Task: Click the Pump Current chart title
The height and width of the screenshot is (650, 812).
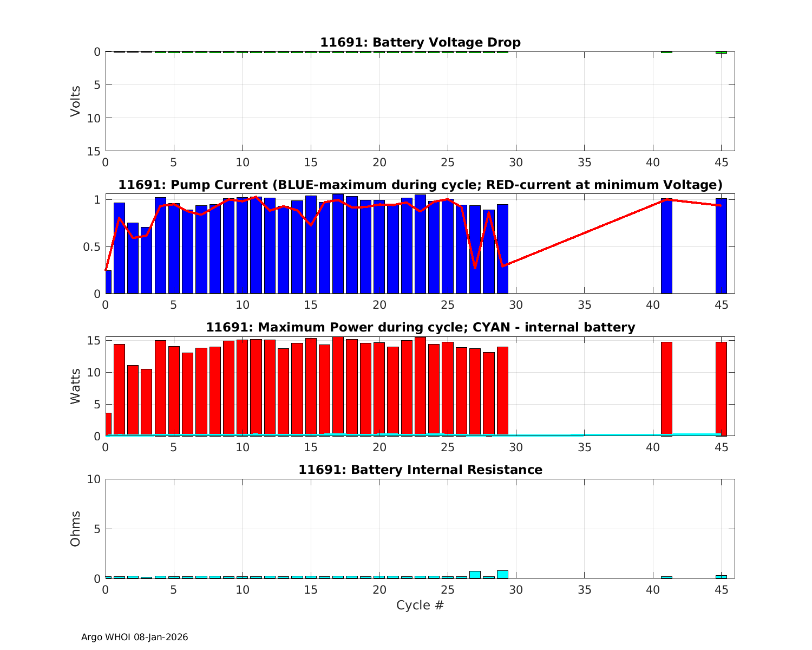Action: click(420, 185)
